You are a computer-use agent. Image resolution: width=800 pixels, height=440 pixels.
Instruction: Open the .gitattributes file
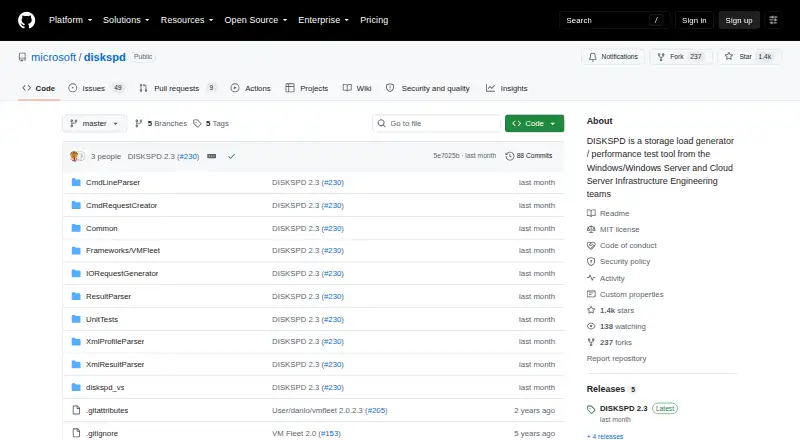click(107, 410)
